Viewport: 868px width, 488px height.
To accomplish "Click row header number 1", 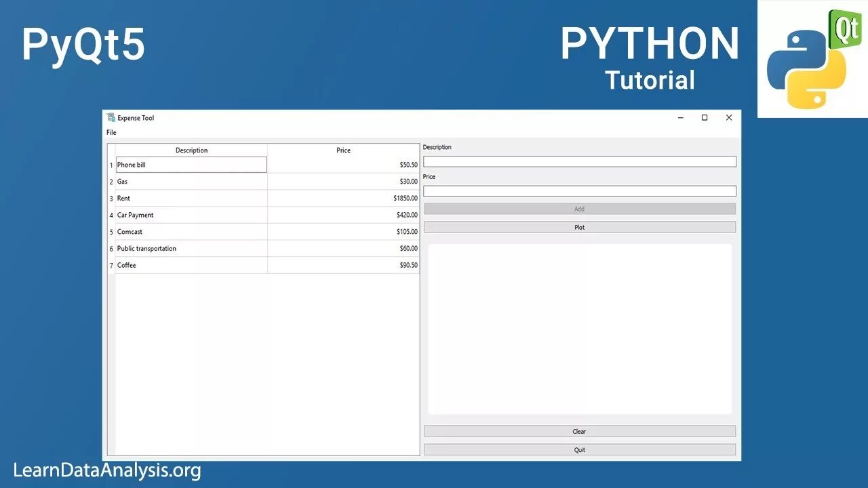I will point(111,165).
